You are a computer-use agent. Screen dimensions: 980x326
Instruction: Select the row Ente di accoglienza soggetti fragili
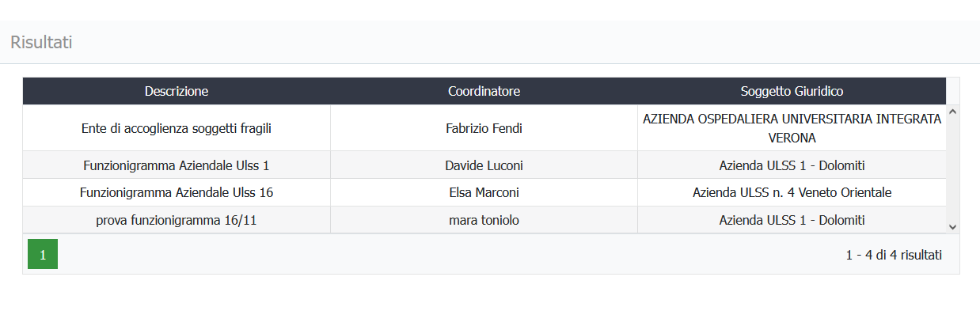coord(484,128)
